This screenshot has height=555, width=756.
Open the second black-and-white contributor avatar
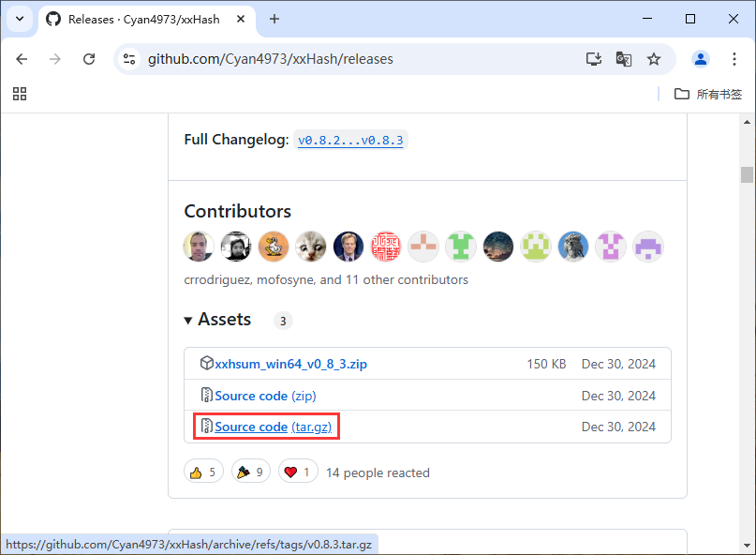[x=236, y=247]
